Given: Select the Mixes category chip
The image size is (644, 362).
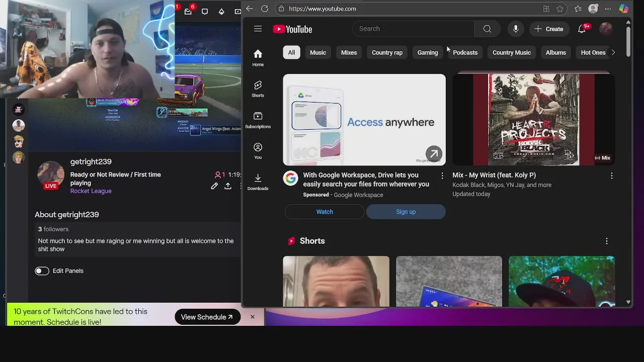Looking at the screenshot, I should (349, 52).
